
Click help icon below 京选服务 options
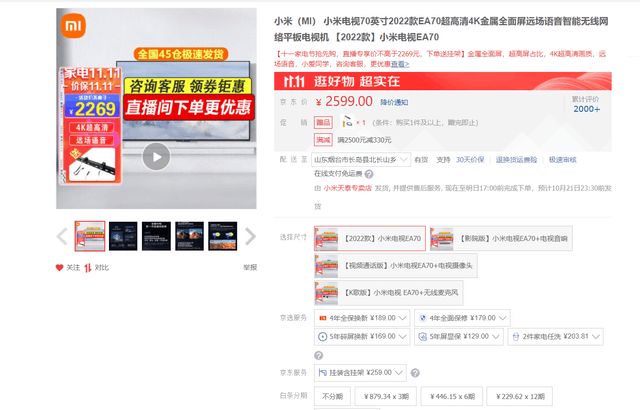tap(319, 355)
